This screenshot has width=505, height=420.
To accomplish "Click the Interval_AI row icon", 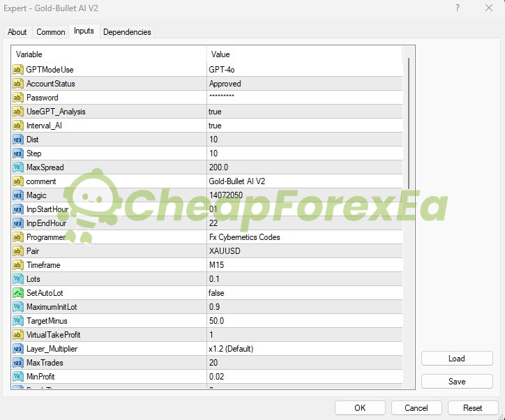I will point(17,126).
